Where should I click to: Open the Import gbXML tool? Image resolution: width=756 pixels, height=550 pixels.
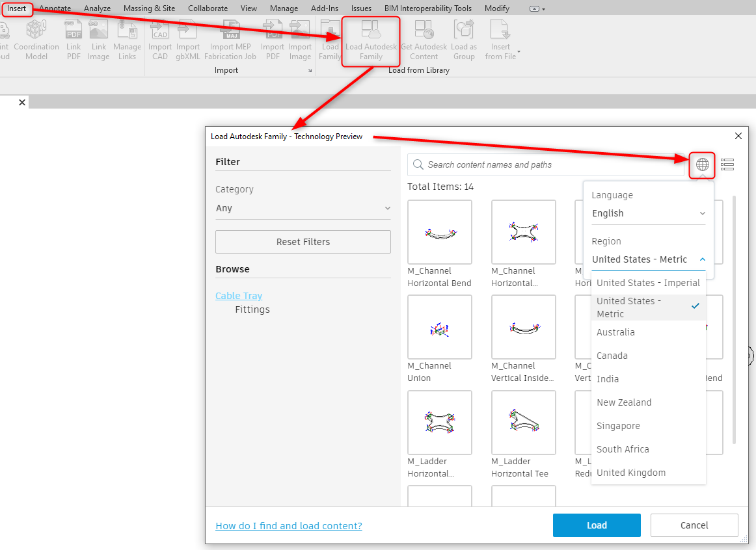click(x=187, y=39)
